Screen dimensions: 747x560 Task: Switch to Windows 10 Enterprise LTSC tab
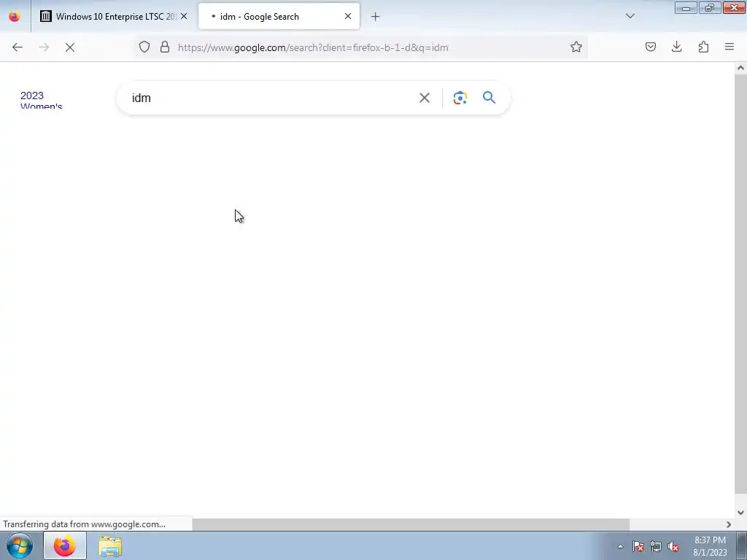[113, 17]
